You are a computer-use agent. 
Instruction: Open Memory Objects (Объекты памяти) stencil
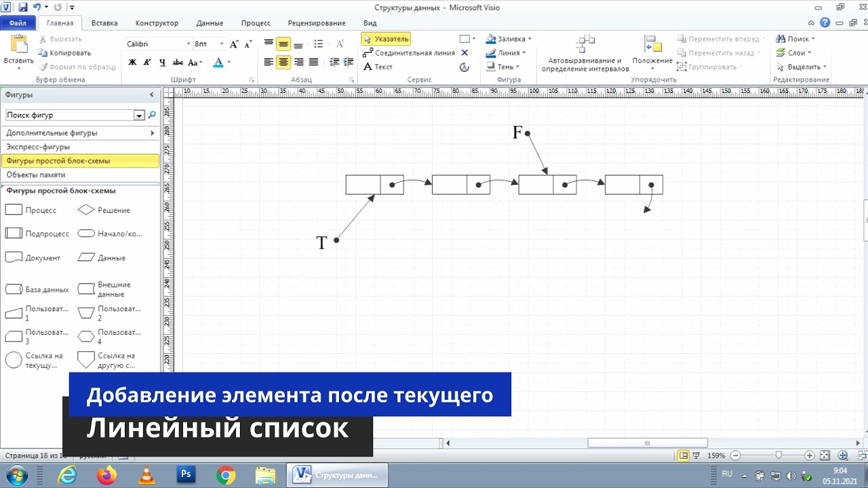[80, 175]
